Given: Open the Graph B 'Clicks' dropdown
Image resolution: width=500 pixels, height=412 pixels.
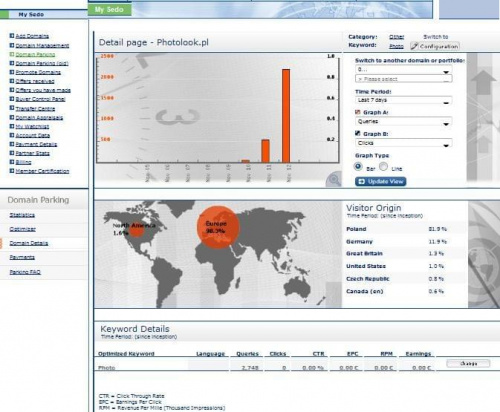Looking at the screenshot, I should coord(404,143).
